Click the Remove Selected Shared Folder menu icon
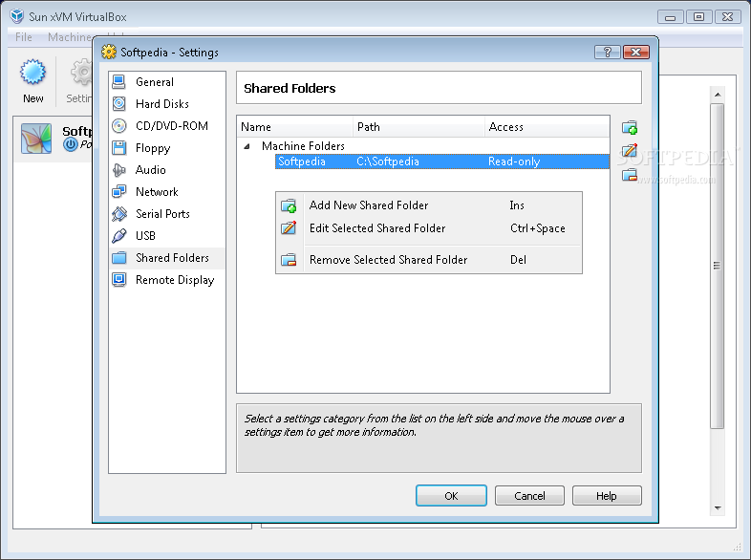The image size is (751, 560). pyautogui.click(x=289, y=260)
